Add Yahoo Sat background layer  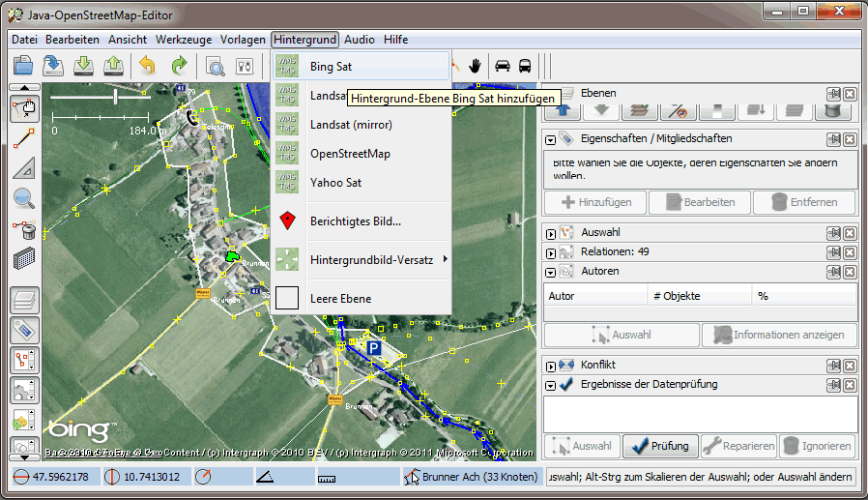[x=335, y=182]
